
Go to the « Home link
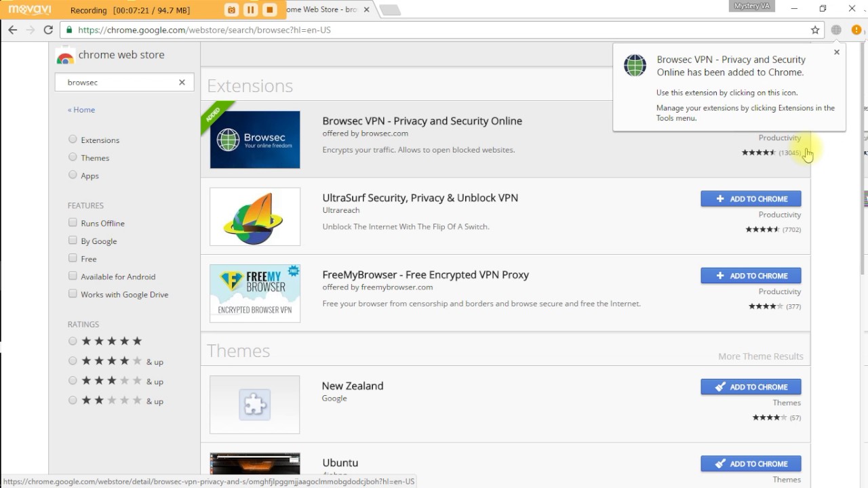point(81,110)
